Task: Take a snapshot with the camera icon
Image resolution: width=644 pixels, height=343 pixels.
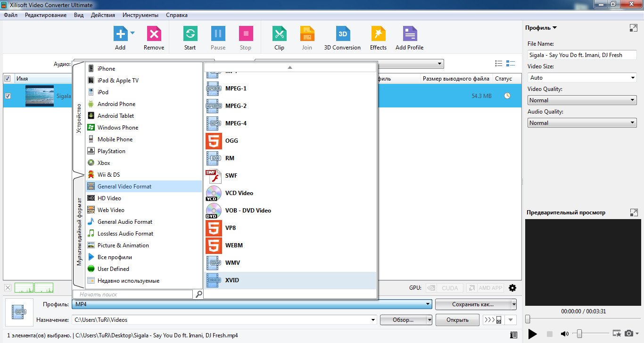Action: pyautogui.click(x=628, y=334)
